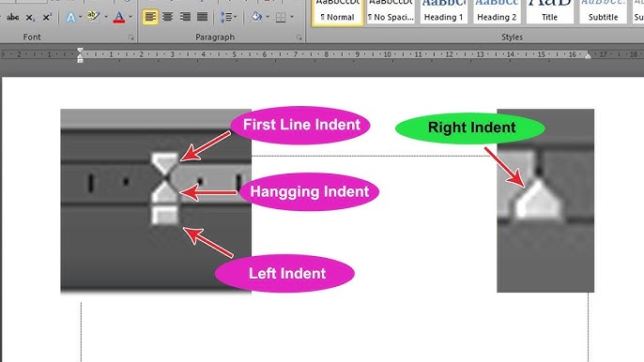This screenshot has width=644, height=362.
Task: Open the Font dialog box launcher
Action: coord(131,38)
